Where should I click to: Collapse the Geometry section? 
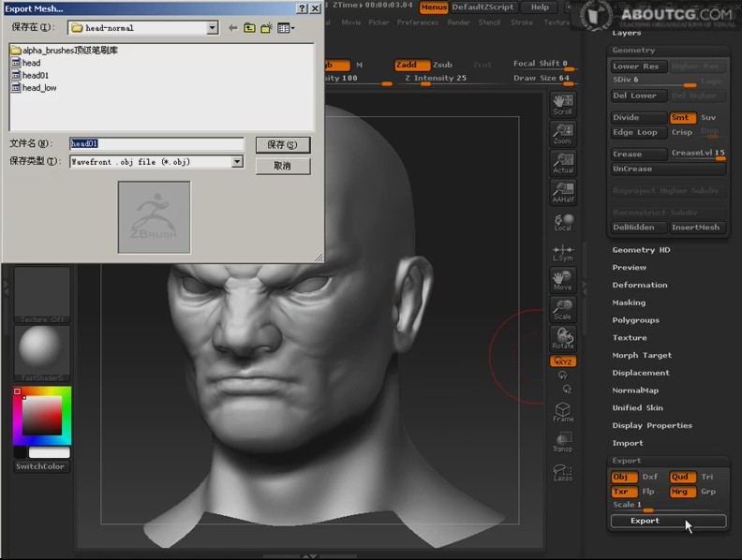click(633, 51)
